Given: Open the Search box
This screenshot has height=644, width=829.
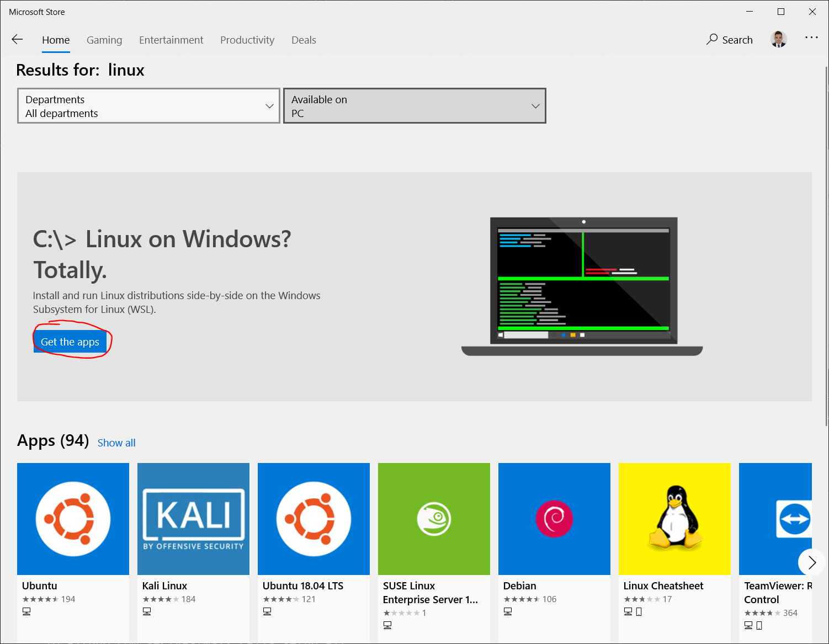Looking at the screenshot, I should pos(730,40).
